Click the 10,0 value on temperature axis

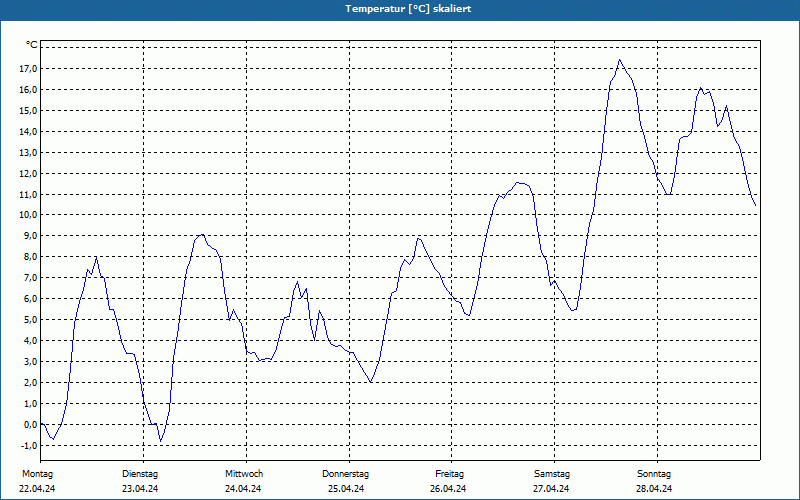click(28, 215)
